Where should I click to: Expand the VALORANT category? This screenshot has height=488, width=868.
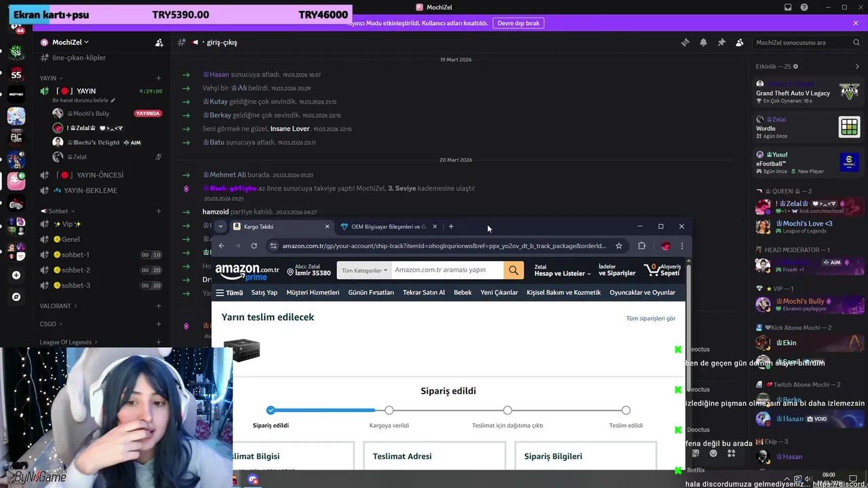58,306
